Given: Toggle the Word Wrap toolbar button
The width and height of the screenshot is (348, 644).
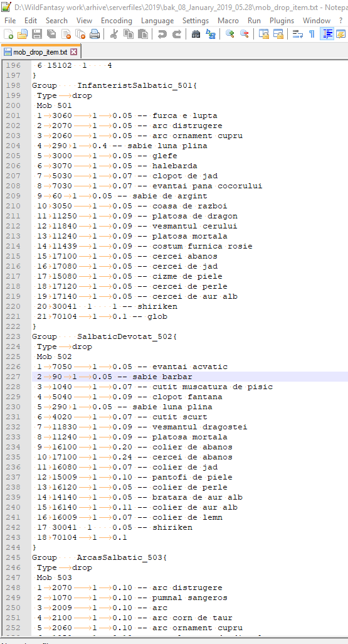Looking at the screenshot, I should (297, 35).
